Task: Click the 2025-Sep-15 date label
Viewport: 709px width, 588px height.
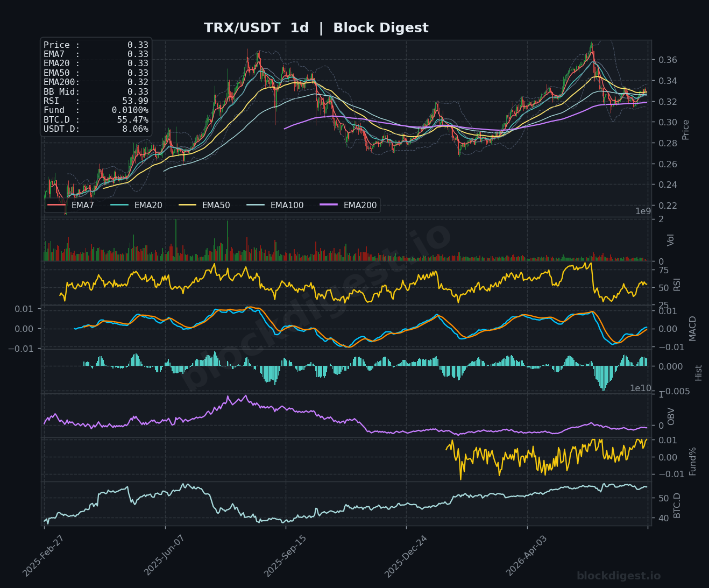Action: click(x=285, y=556)
